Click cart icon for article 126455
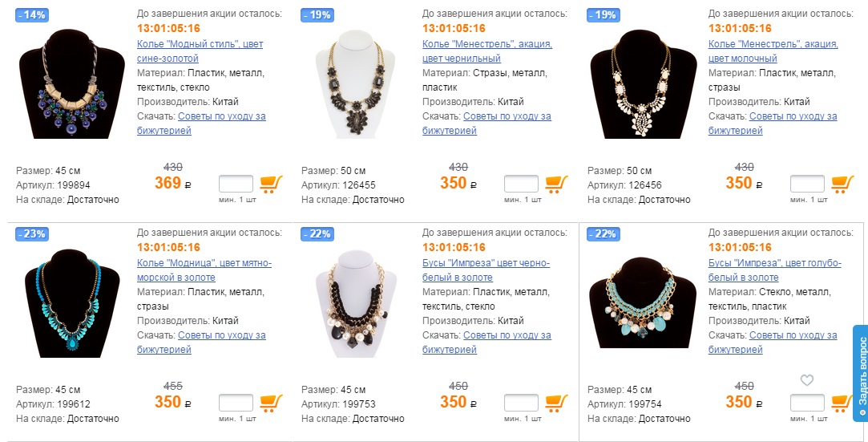This screenshot has width=868, height=442. [x=556, y=185]
